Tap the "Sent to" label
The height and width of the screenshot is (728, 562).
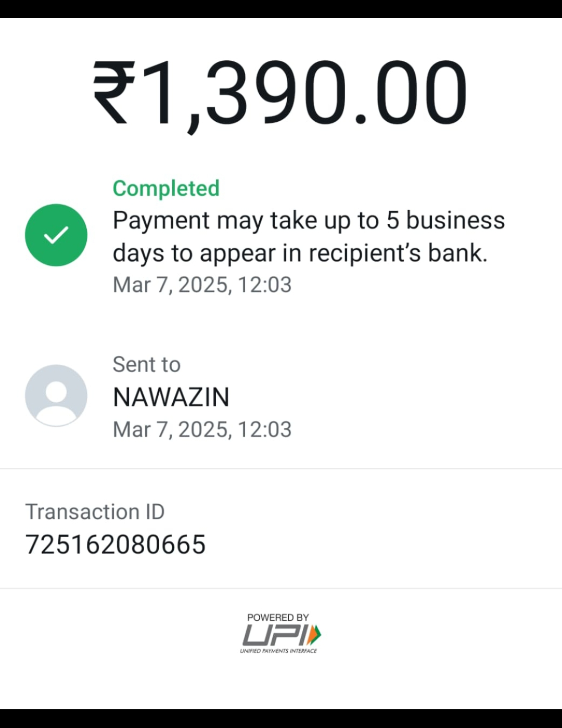(x=146, y=365)
